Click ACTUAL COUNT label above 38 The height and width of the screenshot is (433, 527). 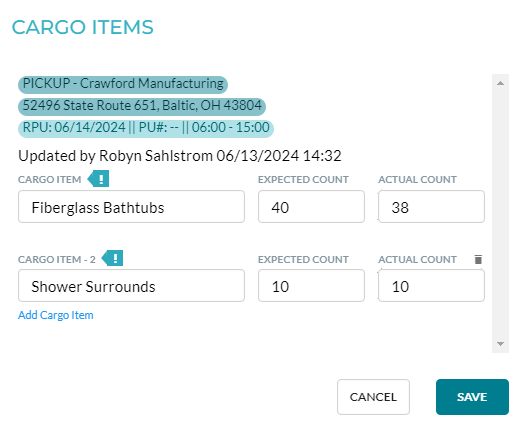pyautogui.click(x=417, y=180)
